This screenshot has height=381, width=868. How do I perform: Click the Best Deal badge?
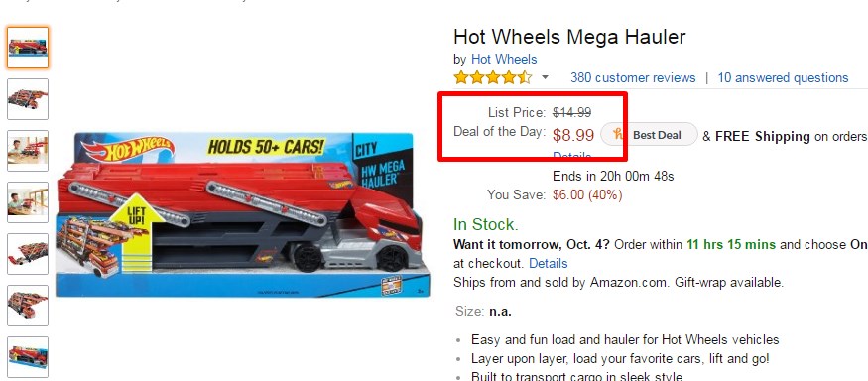pos(650,135)
